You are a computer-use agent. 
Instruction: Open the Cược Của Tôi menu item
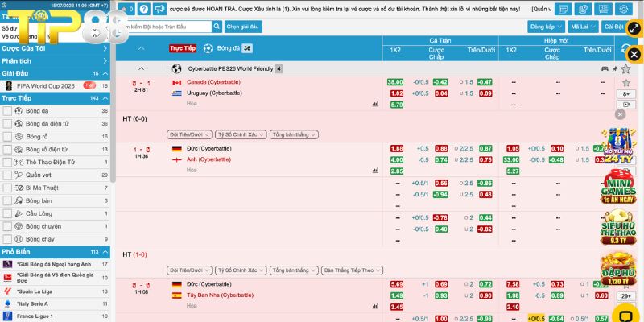[x=55, y=48]
